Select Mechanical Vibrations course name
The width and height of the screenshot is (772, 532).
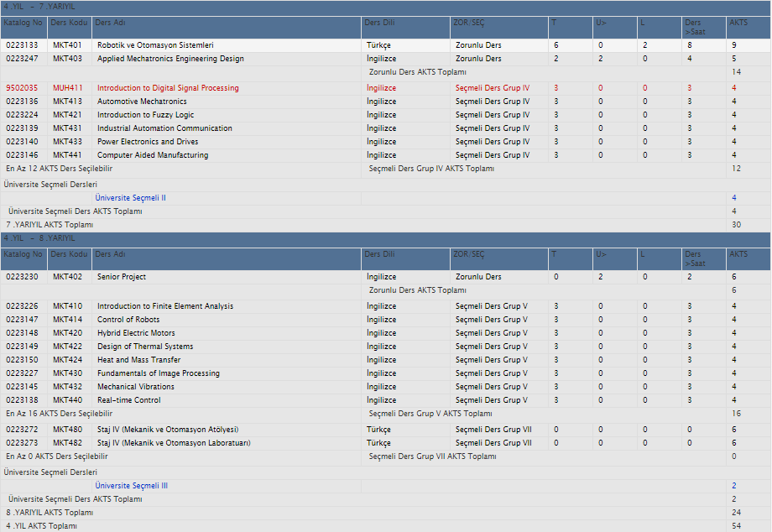pyautogui.click(x=136, y=387)
